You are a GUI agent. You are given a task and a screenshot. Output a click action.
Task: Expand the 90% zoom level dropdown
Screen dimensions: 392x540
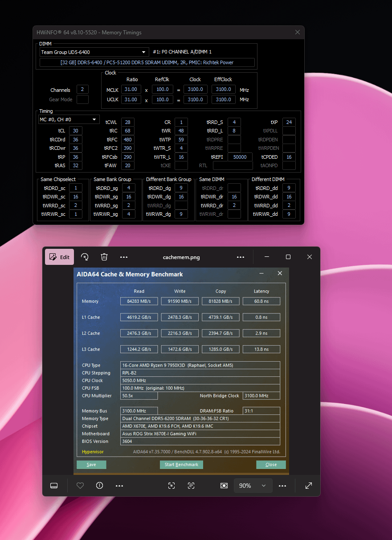click(x=264, y=486)
